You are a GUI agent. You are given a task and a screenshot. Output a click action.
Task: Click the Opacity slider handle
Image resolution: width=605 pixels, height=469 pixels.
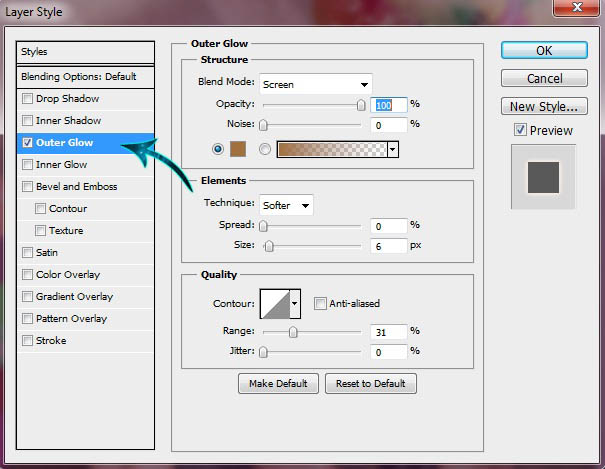(x=361, y=105)
